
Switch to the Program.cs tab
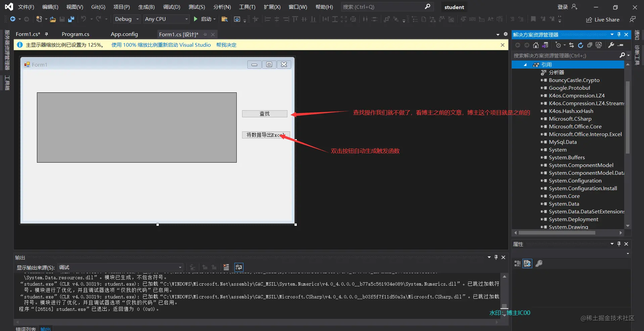pos(76,34)
